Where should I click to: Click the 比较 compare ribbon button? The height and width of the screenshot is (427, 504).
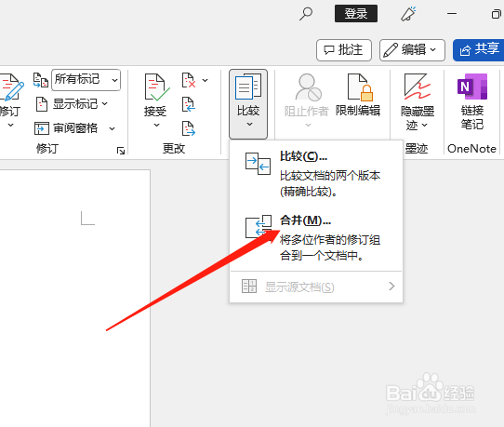coord(248,103)
